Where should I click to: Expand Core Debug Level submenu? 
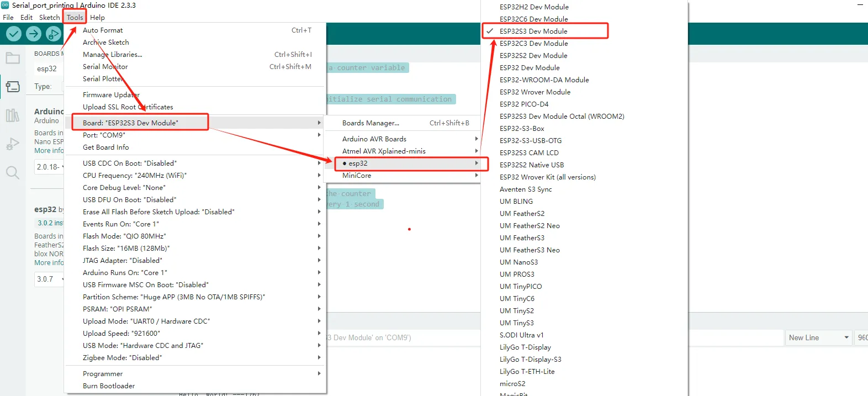[x=195, y=188]
